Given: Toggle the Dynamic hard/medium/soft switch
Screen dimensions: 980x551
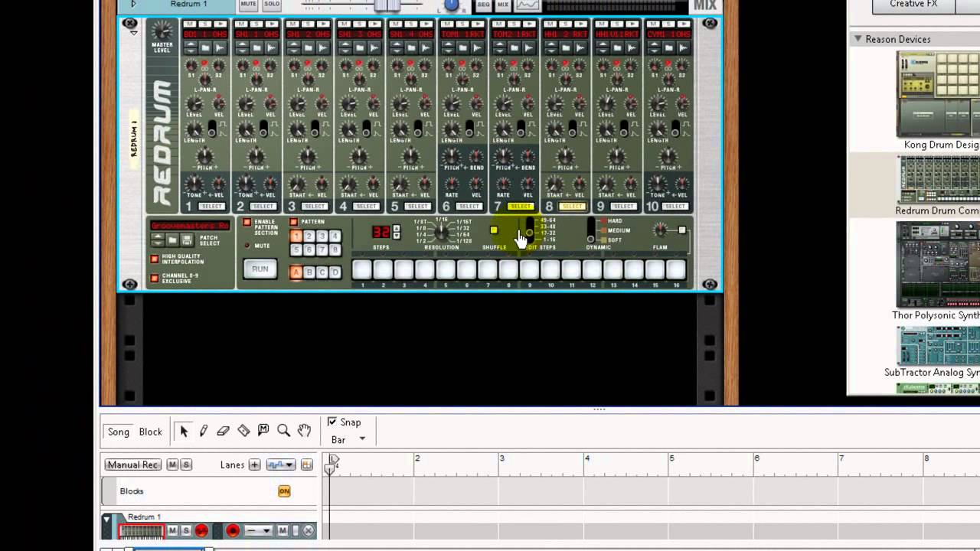Looking at the screenshot, I should pos(591,230).
